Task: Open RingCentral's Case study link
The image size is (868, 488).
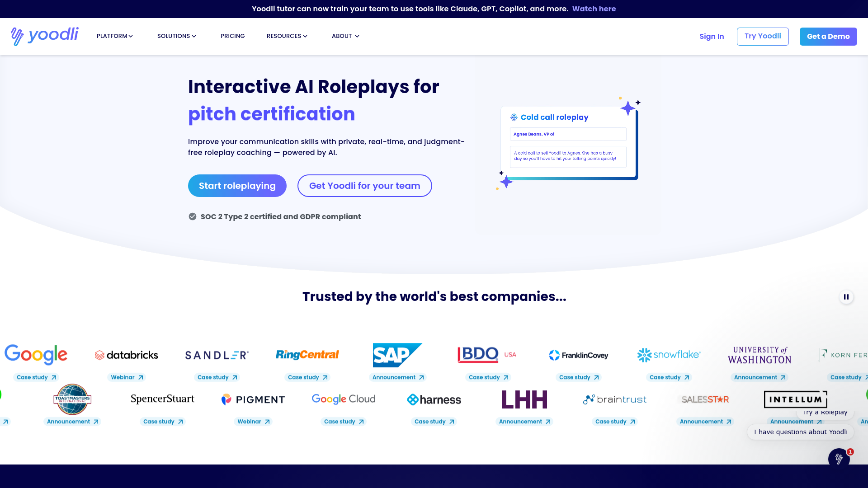Action: click(307, 377)
